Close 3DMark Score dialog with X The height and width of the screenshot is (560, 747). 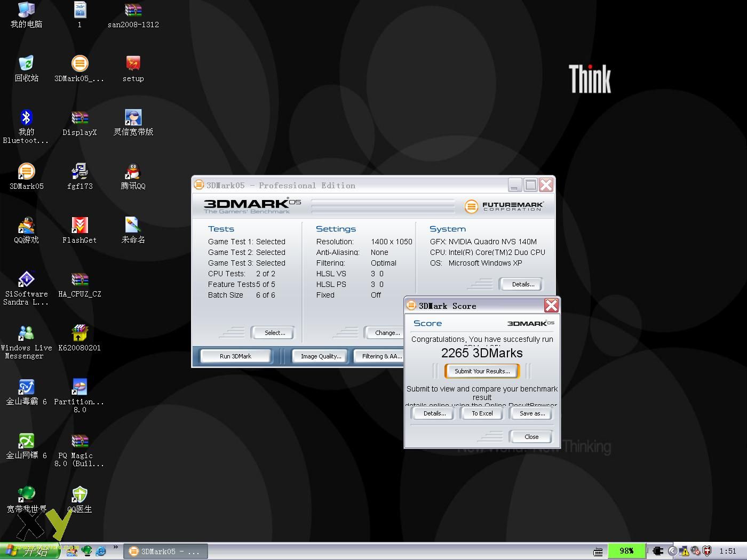[551, 306]
